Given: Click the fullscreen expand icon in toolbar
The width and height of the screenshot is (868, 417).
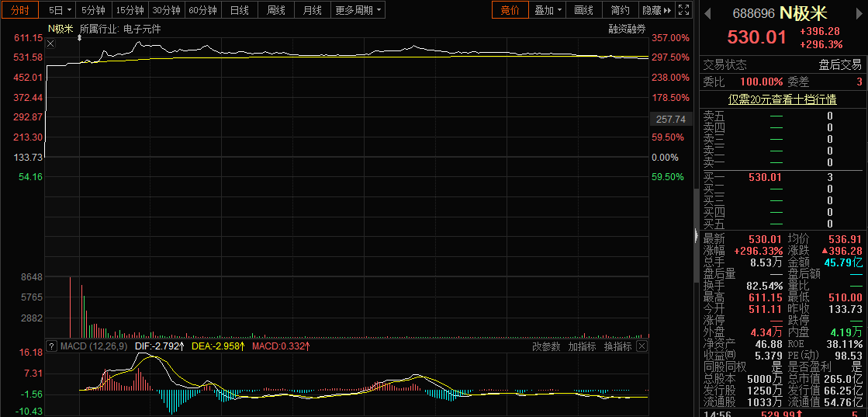Looking at the screenshot, I should pyautogui.click(x=683, y=10).
